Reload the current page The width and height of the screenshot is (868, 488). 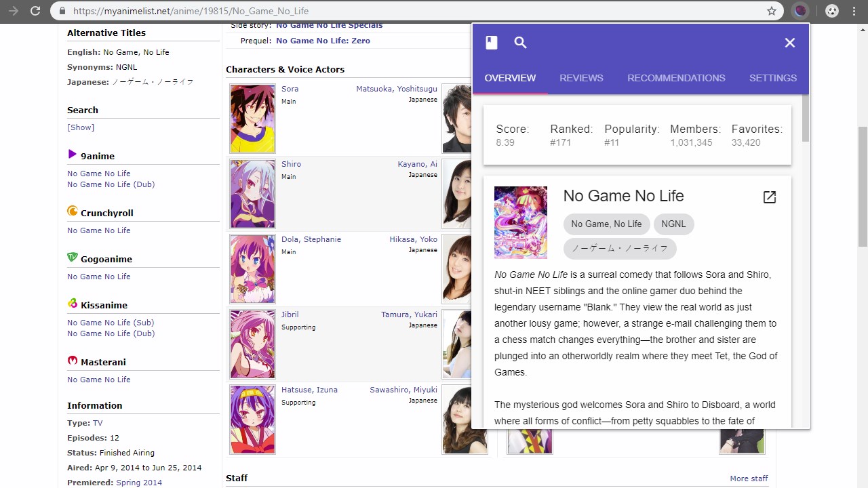point(35,11)
